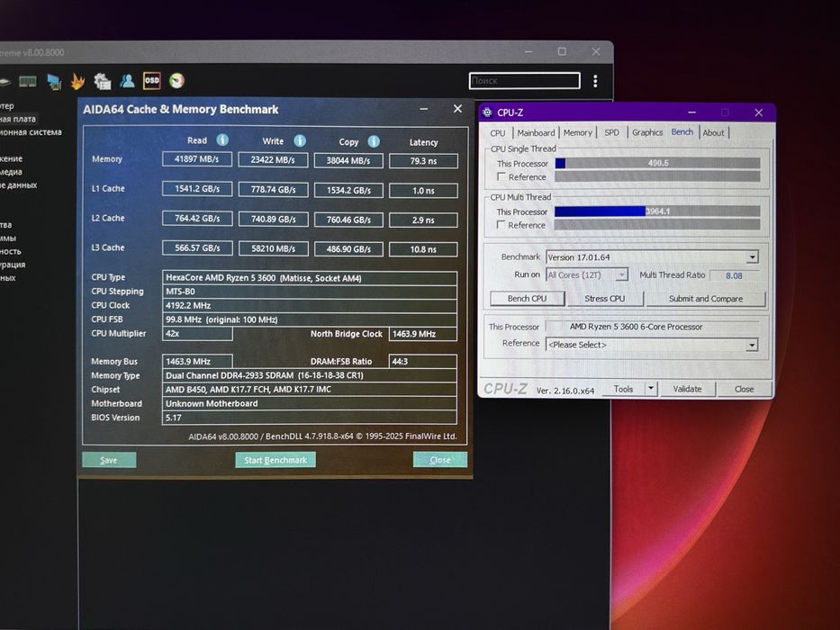Open the OSD panel icon
840x630 pixels.
tap(152, 81)
